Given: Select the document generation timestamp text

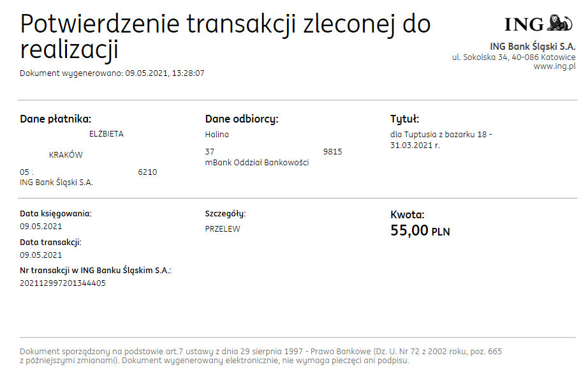Looking at the screenshot, I should pyautogui.click(x=112, y=73).
